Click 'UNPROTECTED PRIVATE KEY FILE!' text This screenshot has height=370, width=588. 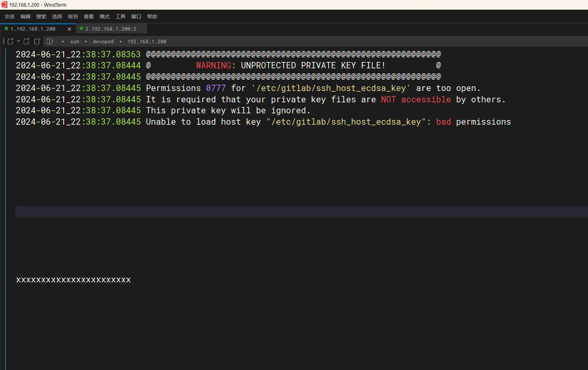pyautogui.click(x=313, y=65)
